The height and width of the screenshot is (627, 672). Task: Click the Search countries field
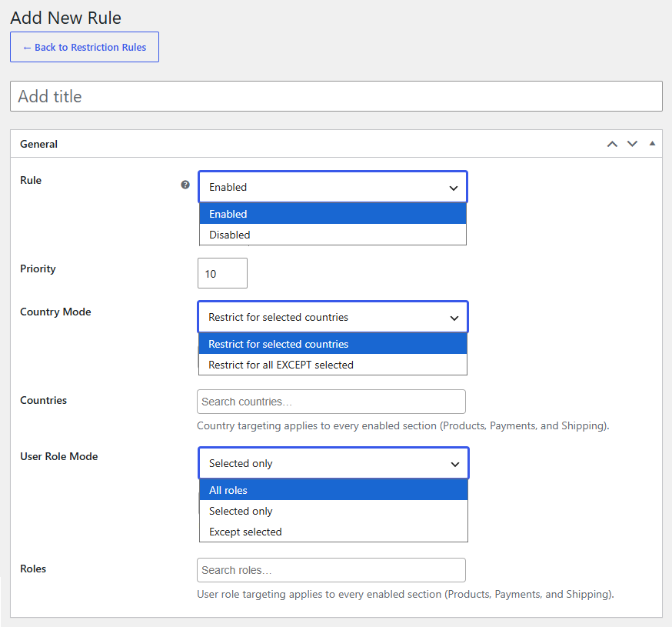pos(331,402)
